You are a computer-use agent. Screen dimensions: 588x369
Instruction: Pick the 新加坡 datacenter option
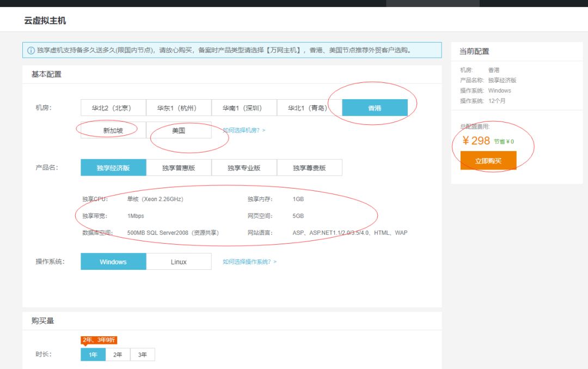point(113,130)
